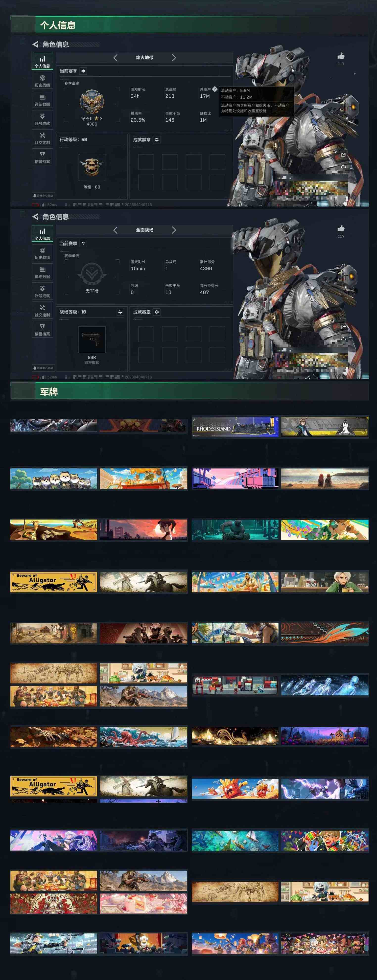Open 详细数据 in the 烽火地带 panel sidebar

(42, 100)
